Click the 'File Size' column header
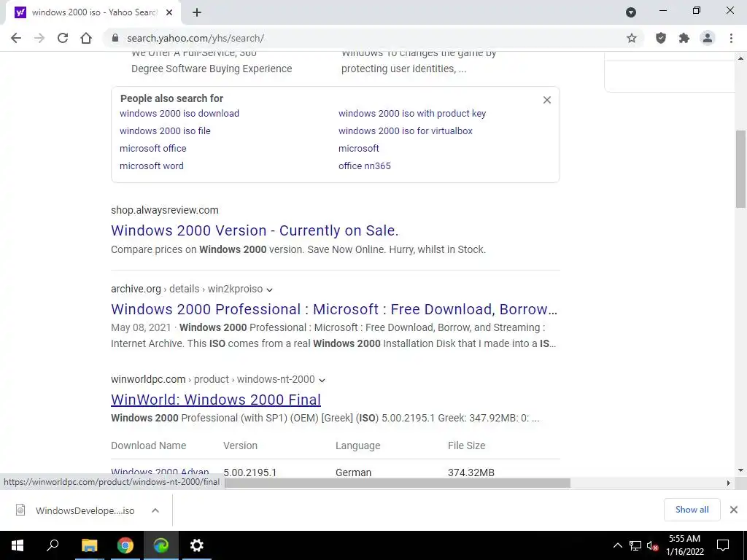The image size is (747, 560). point(466,446)
